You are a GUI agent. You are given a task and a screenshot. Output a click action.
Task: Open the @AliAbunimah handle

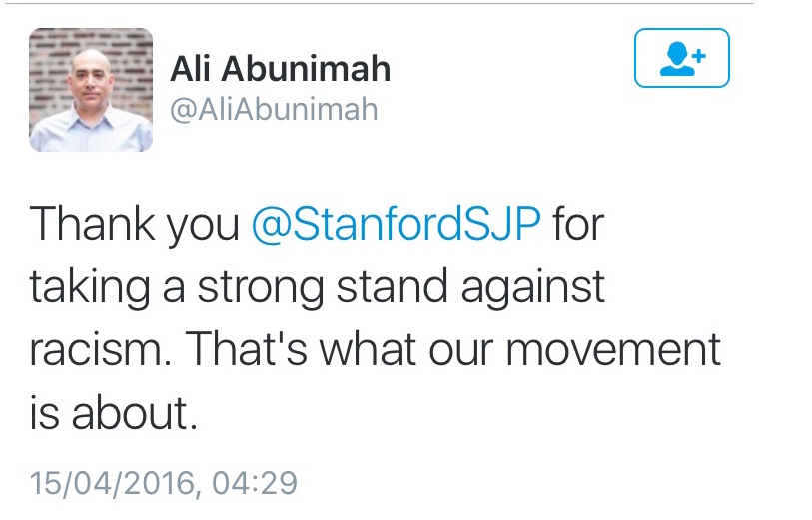click(x=274, y=109)
